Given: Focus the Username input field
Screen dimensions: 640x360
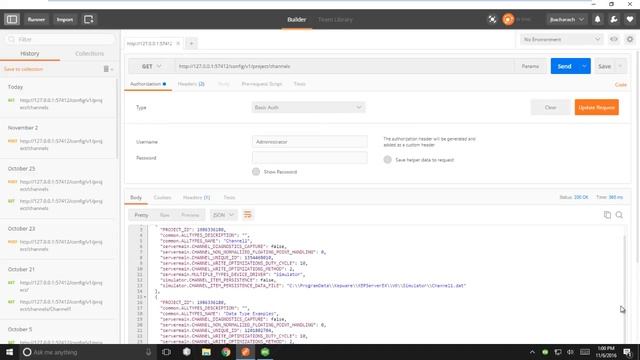Looking at the screenshot, I should pyautogui.click(x=309, y=142).
